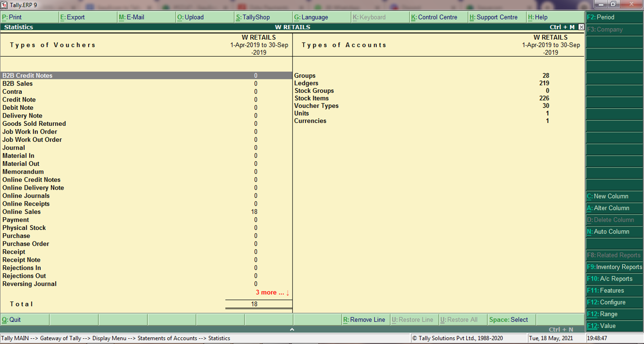
Task: Open the Groups accounts row
Action: tap(439, 75)
